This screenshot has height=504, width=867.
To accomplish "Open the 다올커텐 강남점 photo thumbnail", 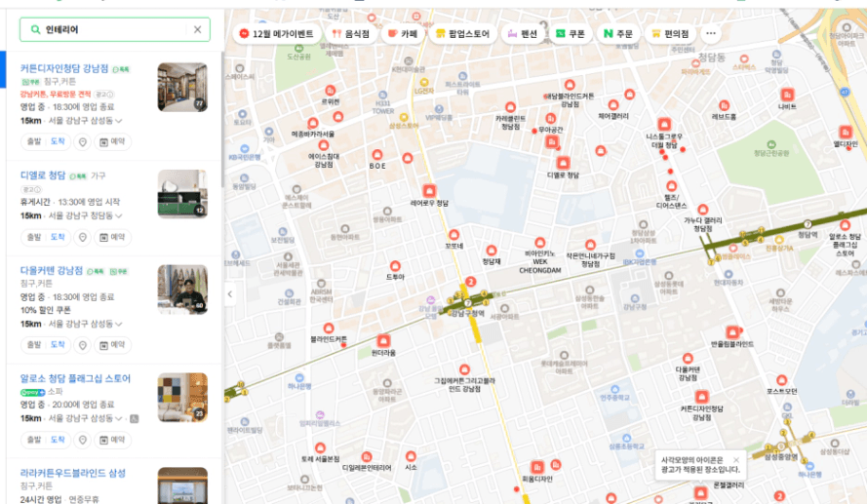I will pos(182,290).
